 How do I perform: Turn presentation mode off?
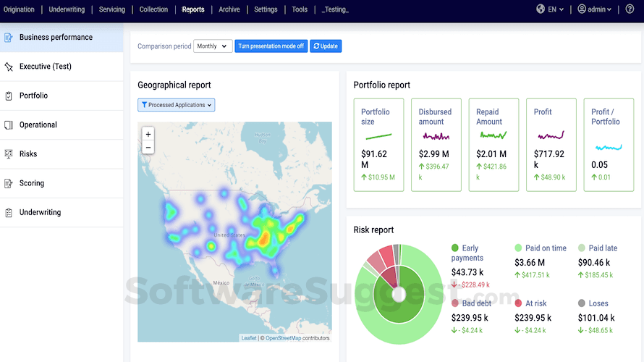(x=271, y=46)
